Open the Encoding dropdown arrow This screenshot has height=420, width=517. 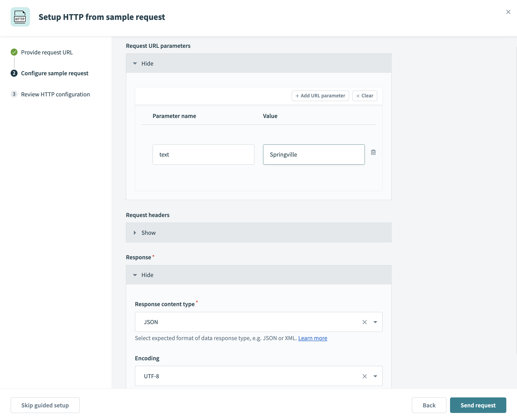(x=375, y=376)
